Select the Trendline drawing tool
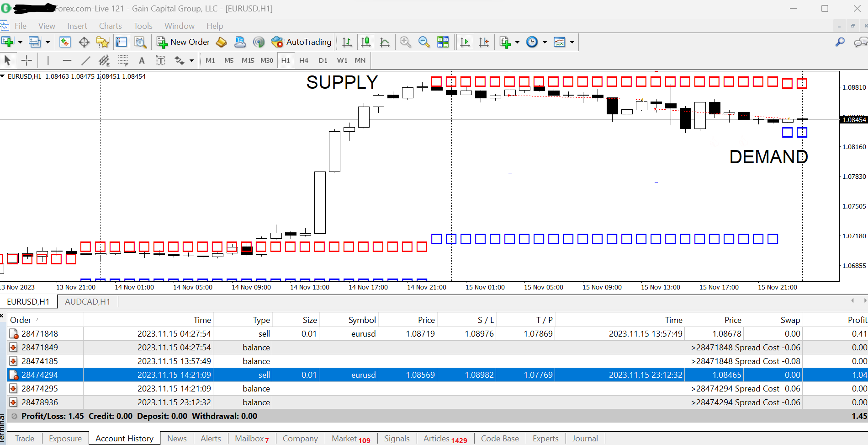Viewport: 868px width, 445px height. click(86, 60)
